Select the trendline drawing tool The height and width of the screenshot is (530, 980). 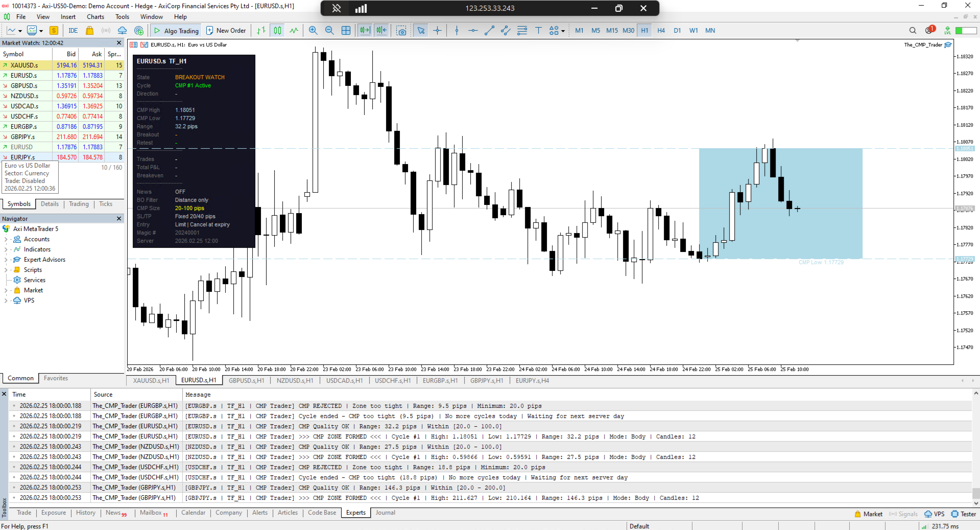[489, 31]
